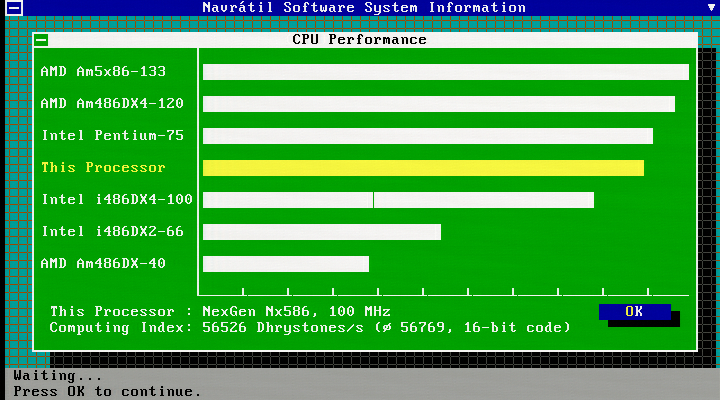The width and height of the screenshot is (720, 400).
Task: Click the Computing Index: label
Action: click(121, 327)
